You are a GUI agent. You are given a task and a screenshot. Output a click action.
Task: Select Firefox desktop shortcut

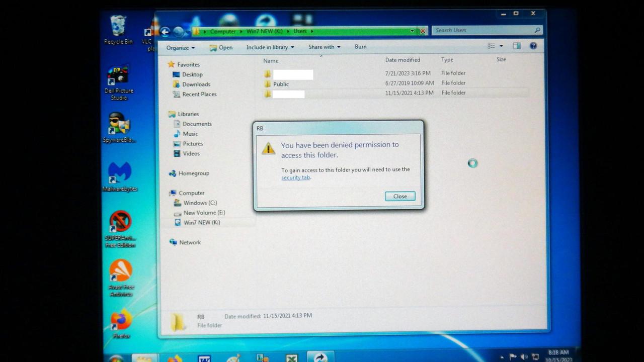click(x=121, y=324)
